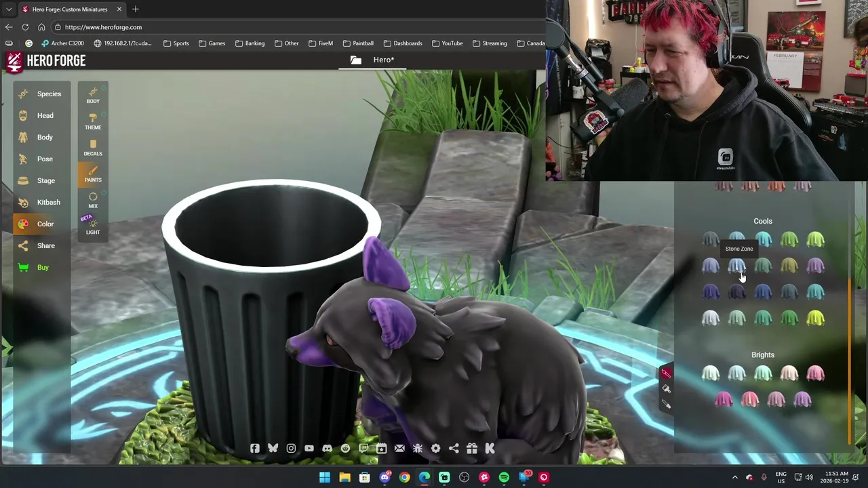The image size is (868, 488).
Task: Open the Pose category
Action: coord(41,159)
